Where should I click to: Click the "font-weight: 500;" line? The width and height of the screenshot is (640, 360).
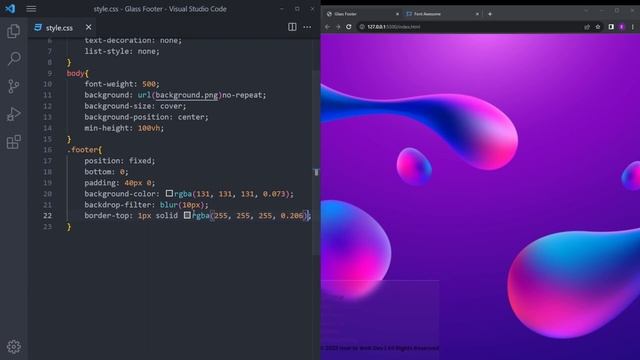[x=122, y=84]
